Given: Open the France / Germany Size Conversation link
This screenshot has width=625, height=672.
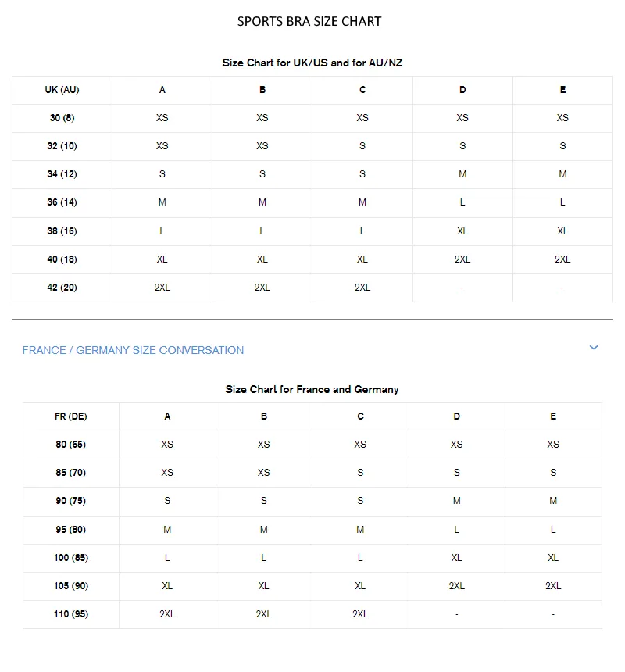Looking at the screenshot, I should click(133, 350).
